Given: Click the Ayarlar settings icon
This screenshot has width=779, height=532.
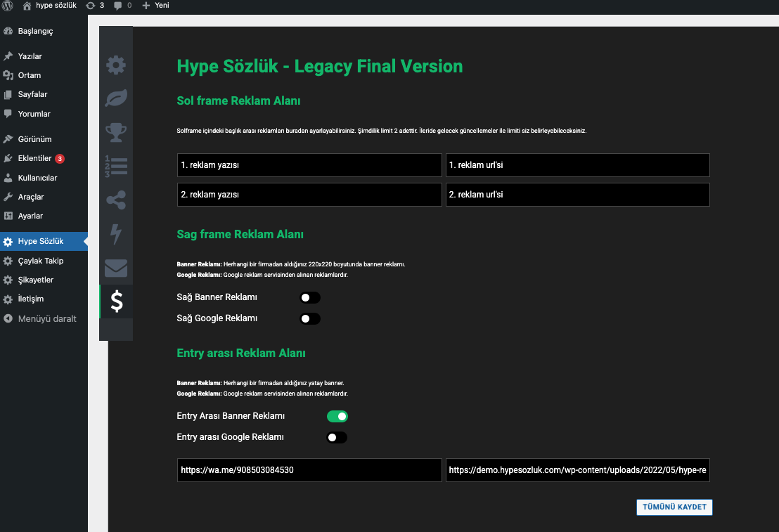Looking at the screenshot, I should click(8, 216).
